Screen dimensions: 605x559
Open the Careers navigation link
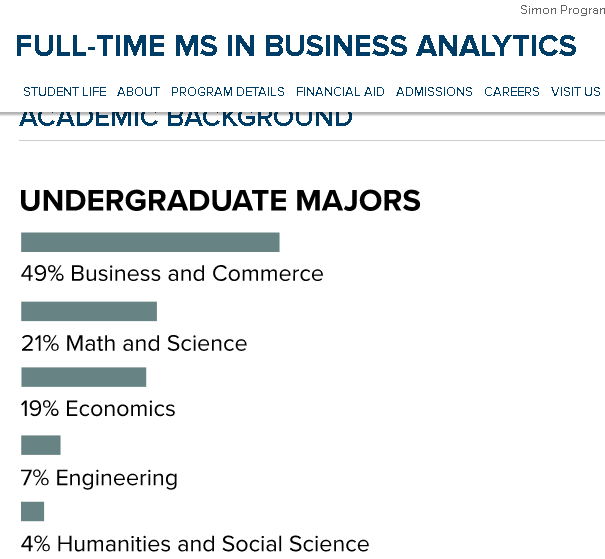coord(512,92)
